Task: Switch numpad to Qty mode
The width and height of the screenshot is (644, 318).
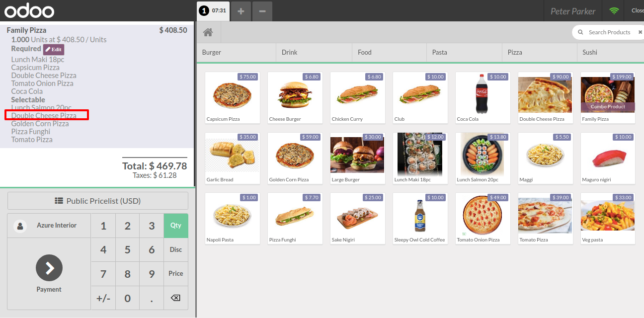Action: 176,226
